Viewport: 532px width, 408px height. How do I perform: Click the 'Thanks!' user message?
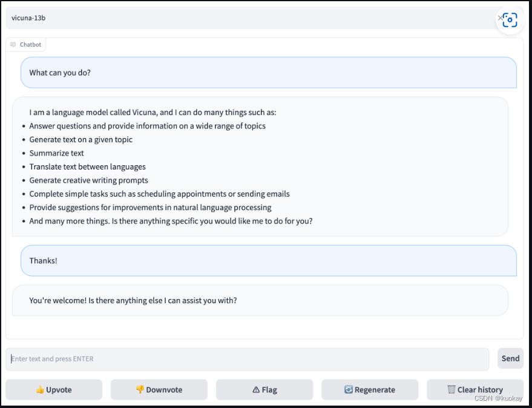click(x=269, y=261)
